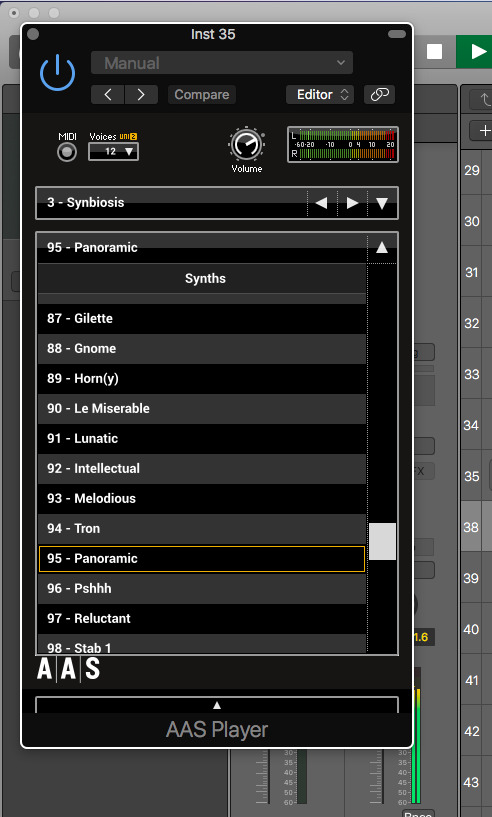Screen dimensions: 492x817
Task: Open the Manual preset dropdown
Action: click(222, 63)
